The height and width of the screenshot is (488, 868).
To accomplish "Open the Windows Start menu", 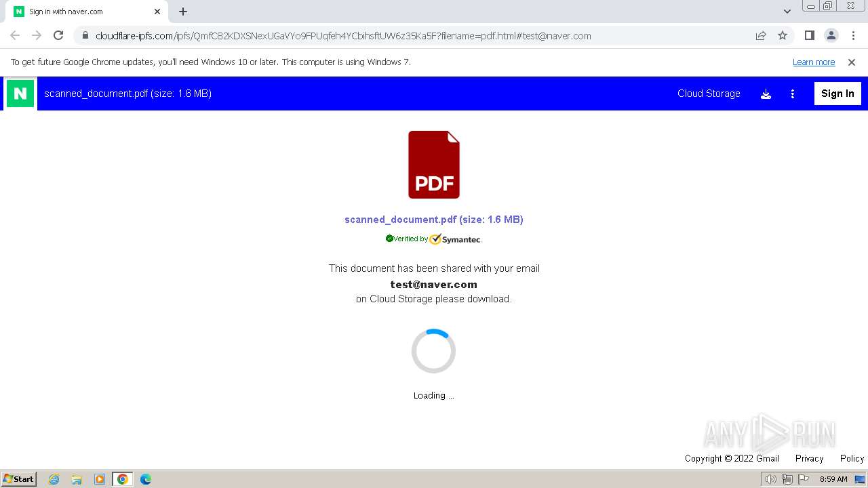I will click(18, 479).
